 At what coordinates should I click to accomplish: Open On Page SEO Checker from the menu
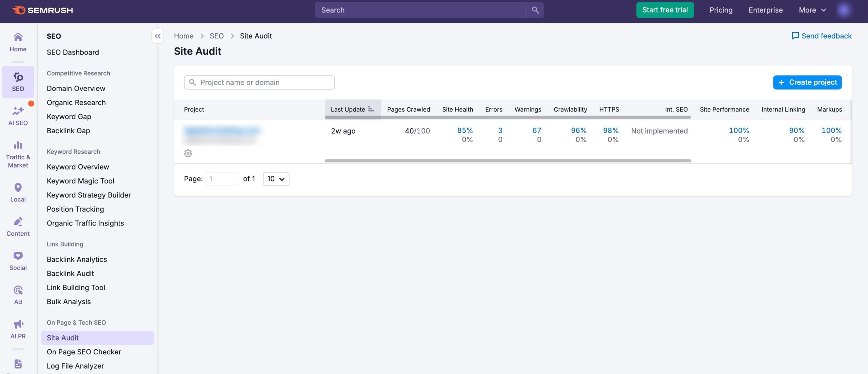84,352
